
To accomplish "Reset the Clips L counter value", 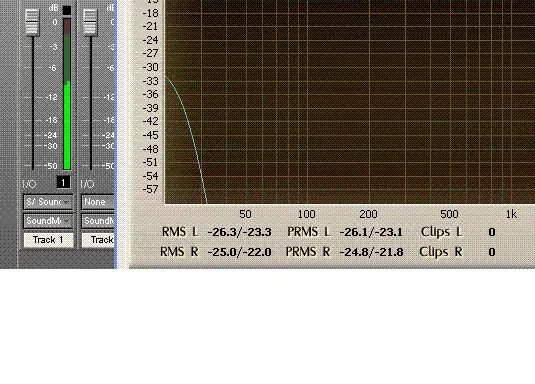I will point(492,232).
